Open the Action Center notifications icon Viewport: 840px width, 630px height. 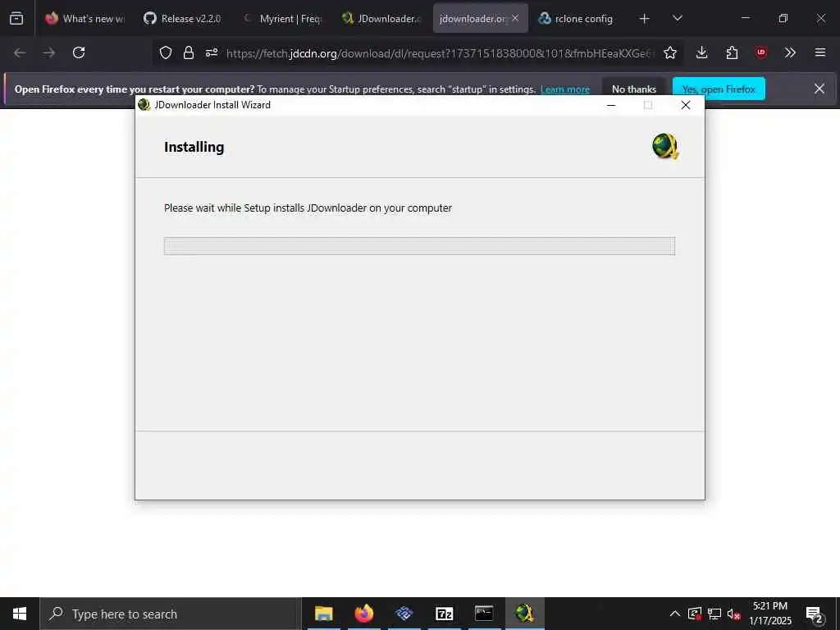click(815, 614)
